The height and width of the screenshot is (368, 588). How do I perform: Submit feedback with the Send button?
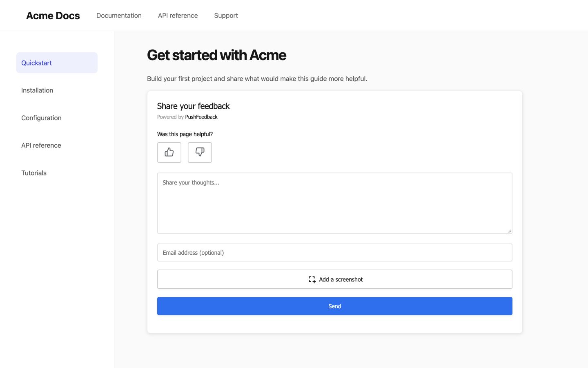[x=335, y=306]
